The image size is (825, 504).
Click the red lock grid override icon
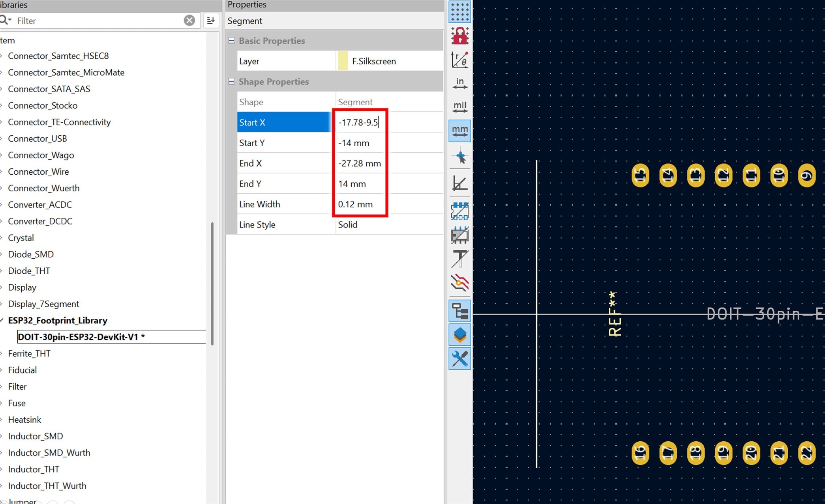click(x=459, y=36)
